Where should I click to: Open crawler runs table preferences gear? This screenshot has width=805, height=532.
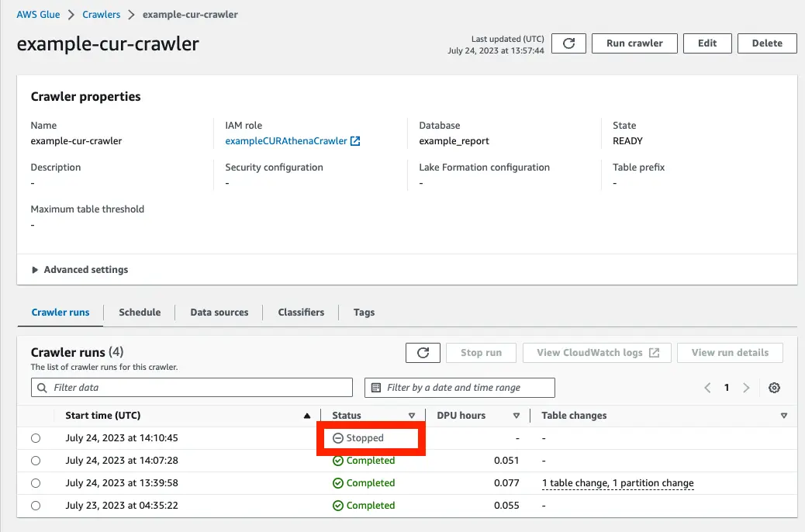point(774,388)
